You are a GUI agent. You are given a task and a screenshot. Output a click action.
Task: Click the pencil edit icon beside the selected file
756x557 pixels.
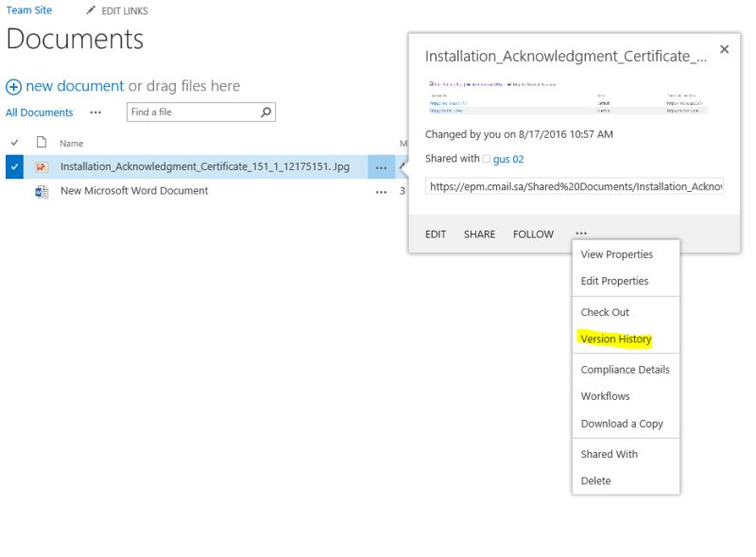click(x=400, y=166)
